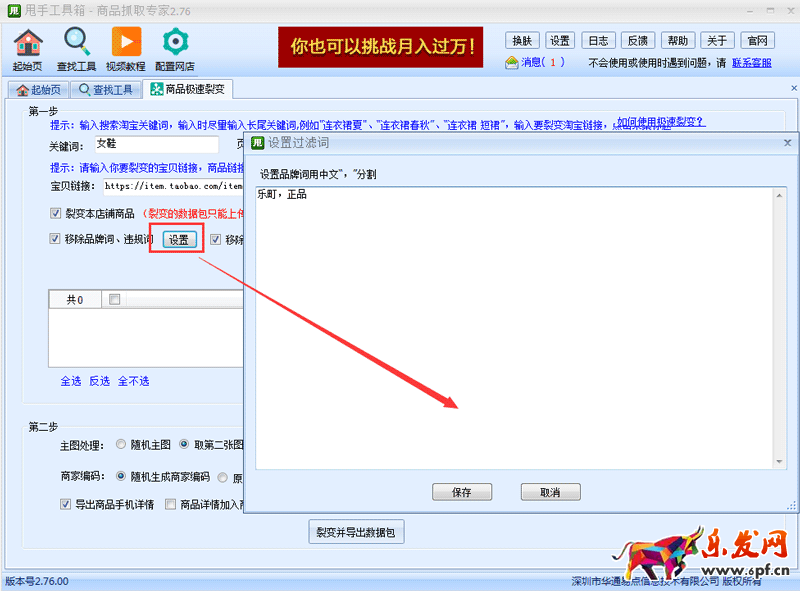Click the 消息 notification bell icon
The width and height of the screenshot is (800, 591).
[512, 62]
